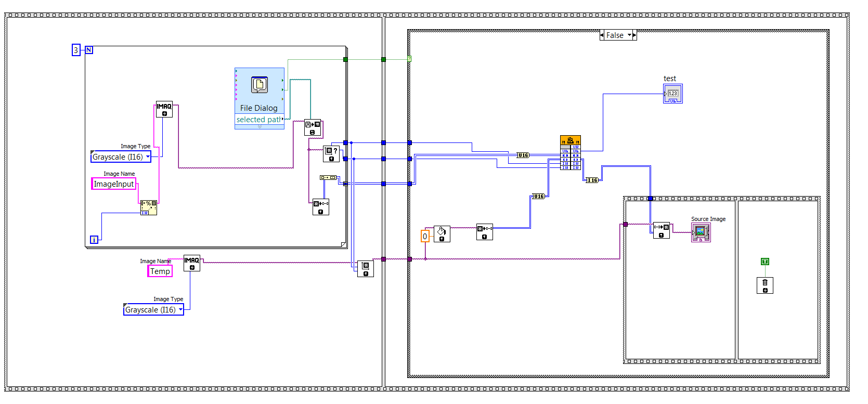Select the IMAQ GetImageInfo node with question mark
Viewport: 868px width, 404px height.
331,154
